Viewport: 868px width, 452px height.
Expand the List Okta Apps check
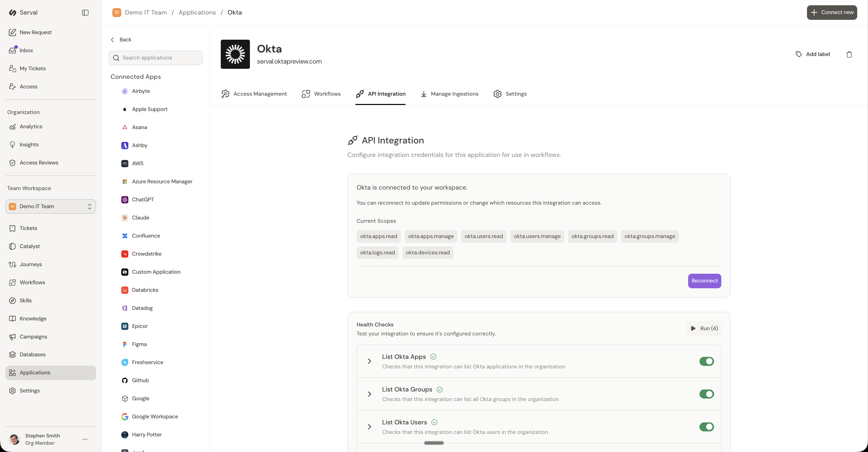pyautogui.click(x=369, y=361)
